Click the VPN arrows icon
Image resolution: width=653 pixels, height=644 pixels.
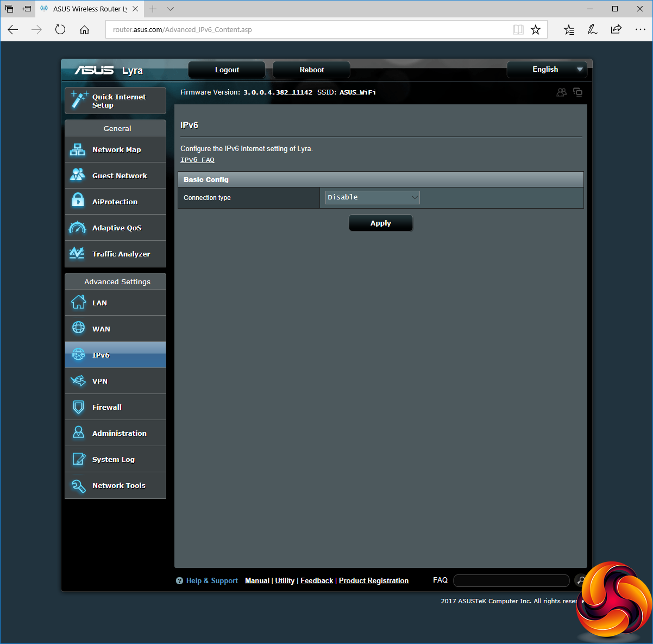point(78,380)
